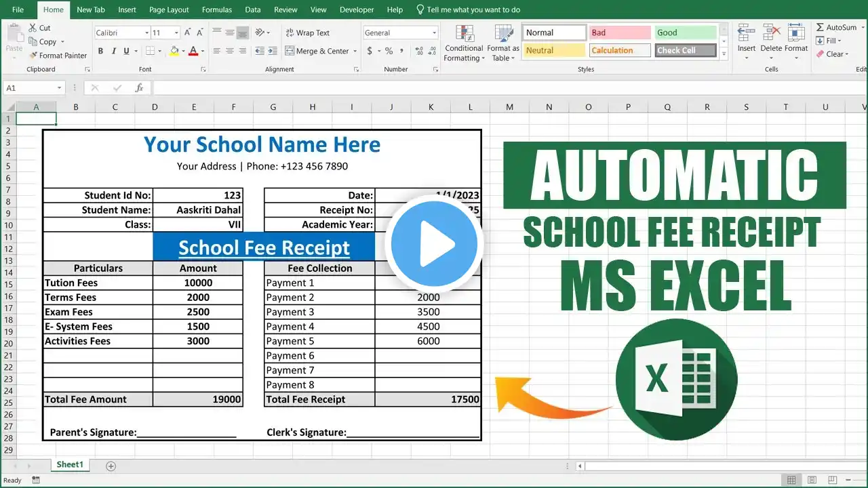Open the Formulas ribbon tab

[x=216, y=9]
